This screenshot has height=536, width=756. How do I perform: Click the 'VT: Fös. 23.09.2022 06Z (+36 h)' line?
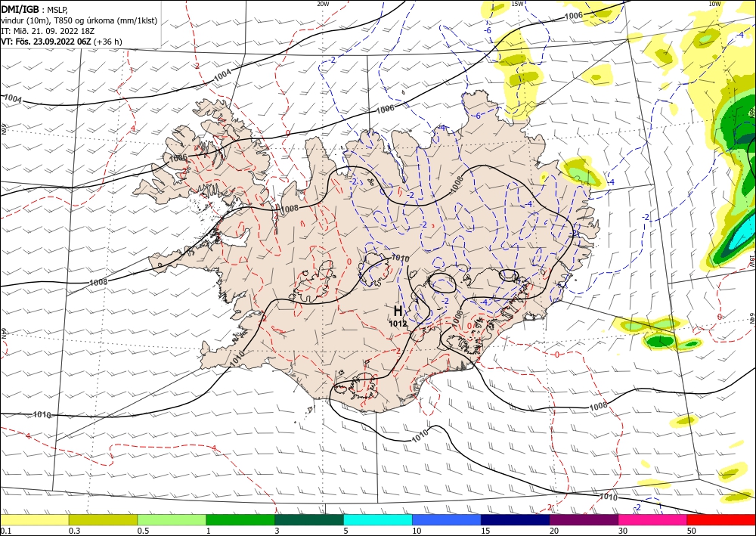point(61,42)
